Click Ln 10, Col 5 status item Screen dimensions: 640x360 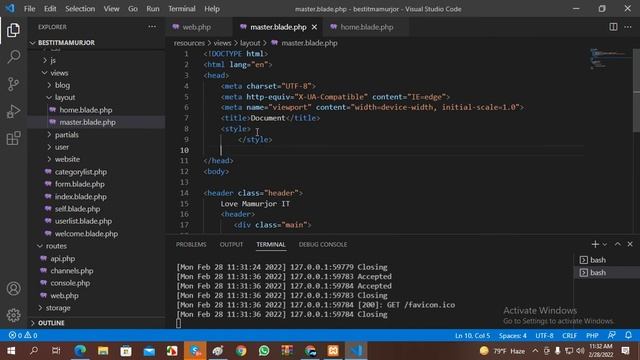click(x=472, y=336)
